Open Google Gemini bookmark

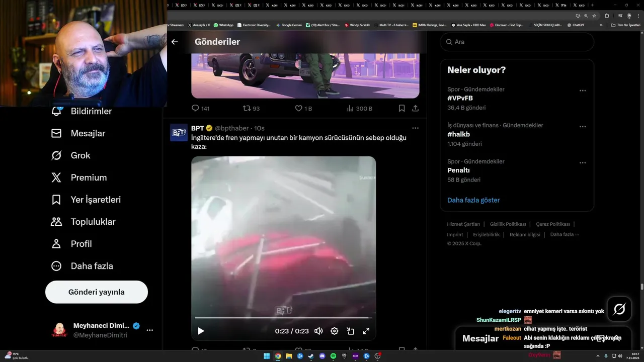[288, 25]
